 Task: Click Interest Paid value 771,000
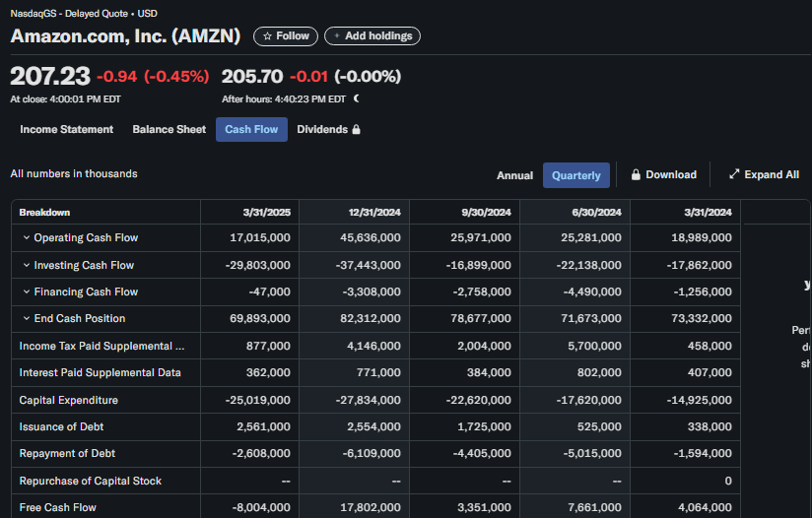378,372
